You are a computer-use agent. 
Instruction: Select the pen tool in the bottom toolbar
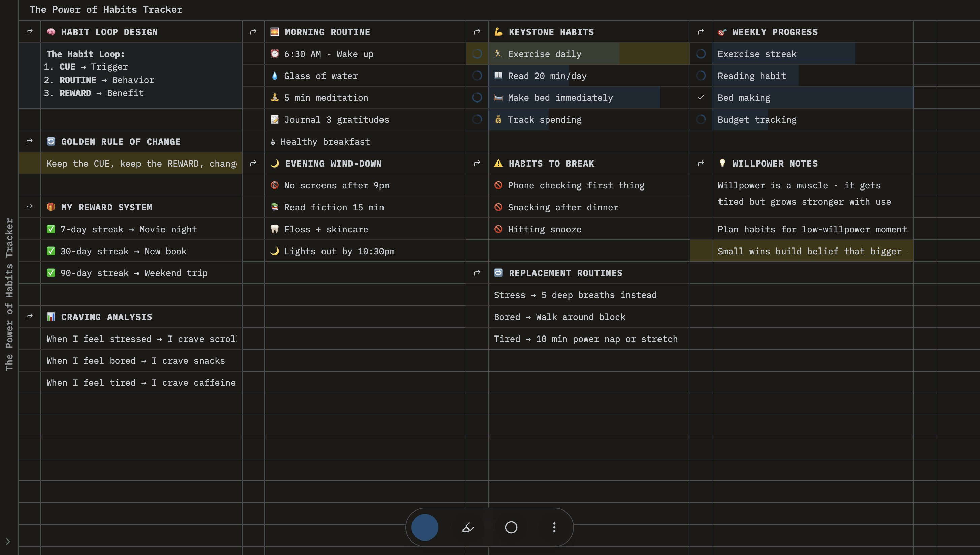467,527
